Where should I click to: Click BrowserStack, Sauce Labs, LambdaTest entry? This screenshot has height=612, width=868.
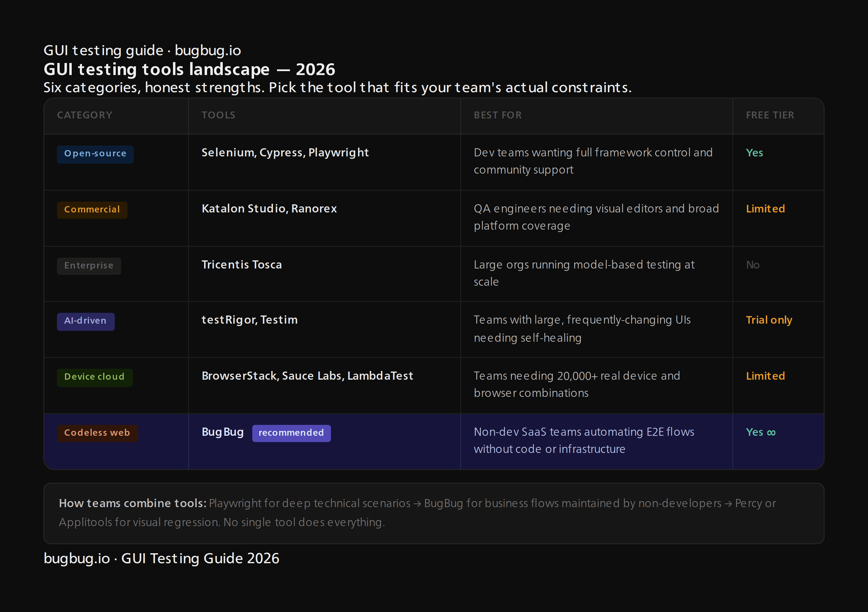coord(307,376)
